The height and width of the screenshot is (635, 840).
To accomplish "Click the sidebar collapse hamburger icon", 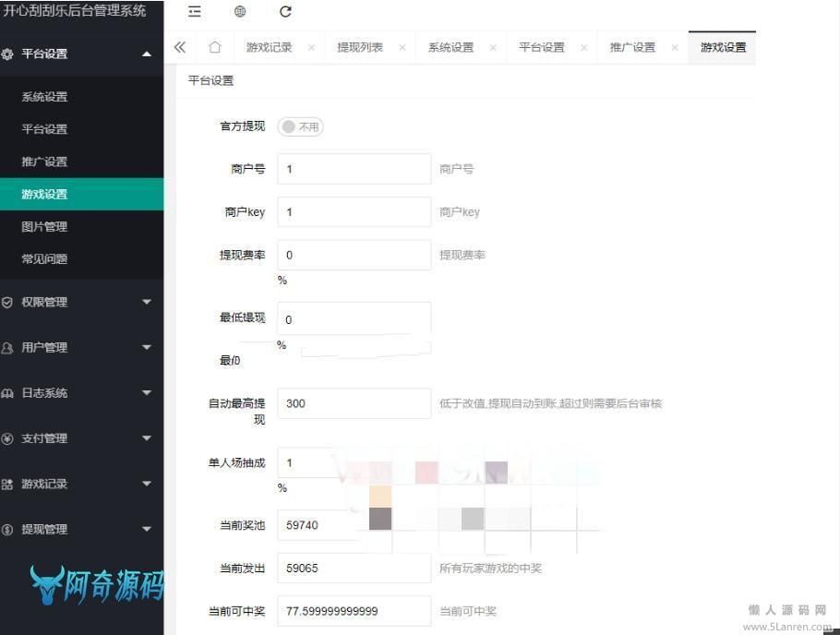I will pos(194,12).
